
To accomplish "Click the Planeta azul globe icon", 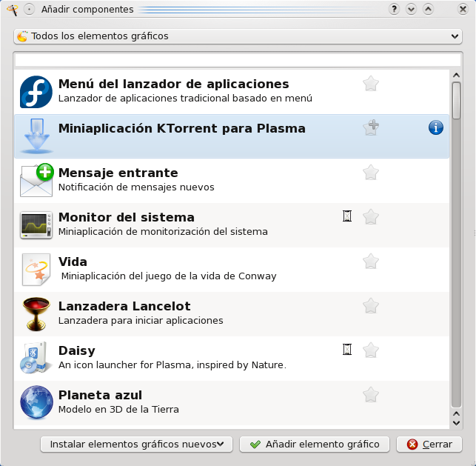I will pos(36,402).
